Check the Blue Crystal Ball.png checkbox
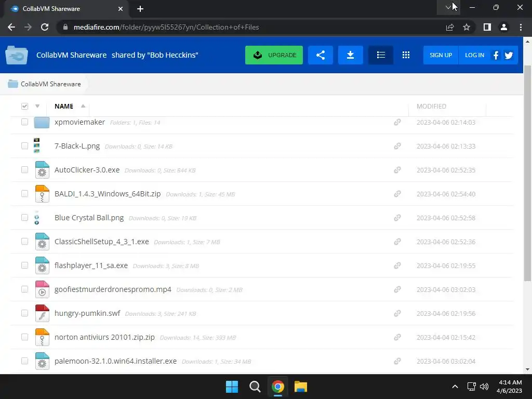The image size is (532, 399). 24,217
